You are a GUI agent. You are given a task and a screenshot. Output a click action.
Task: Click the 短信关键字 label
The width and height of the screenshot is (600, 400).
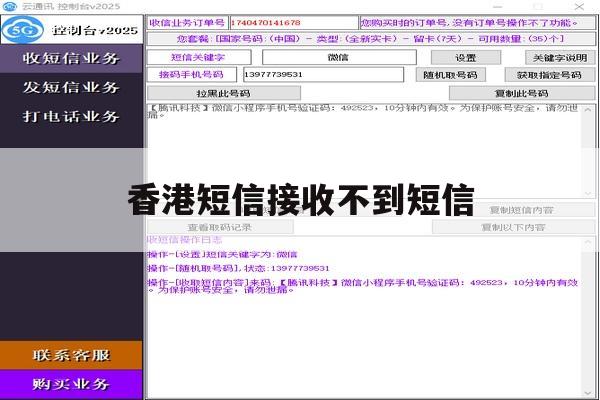[x=198, y=57]
